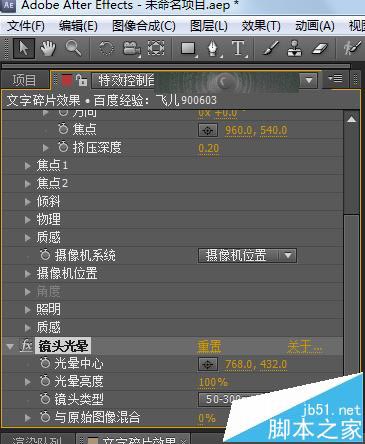Click the lock icon on effect controls tab
This screenshot has width=365, height=444.
[x=81, y=80]
